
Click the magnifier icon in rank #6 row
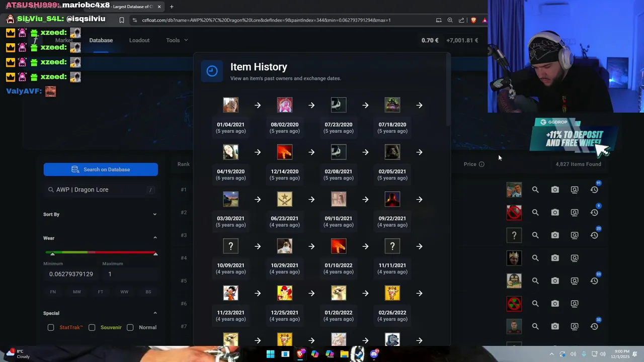pos(535,304)
